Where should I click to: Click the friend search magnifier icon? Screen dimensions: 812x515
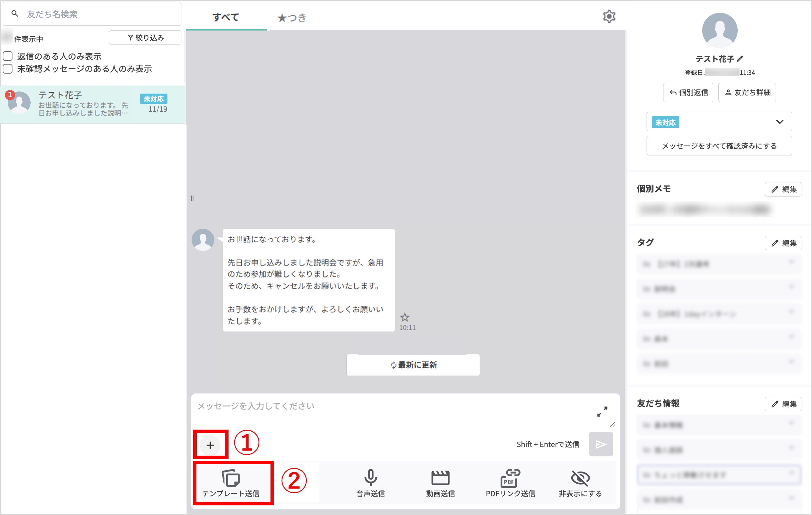coord(15,14)
